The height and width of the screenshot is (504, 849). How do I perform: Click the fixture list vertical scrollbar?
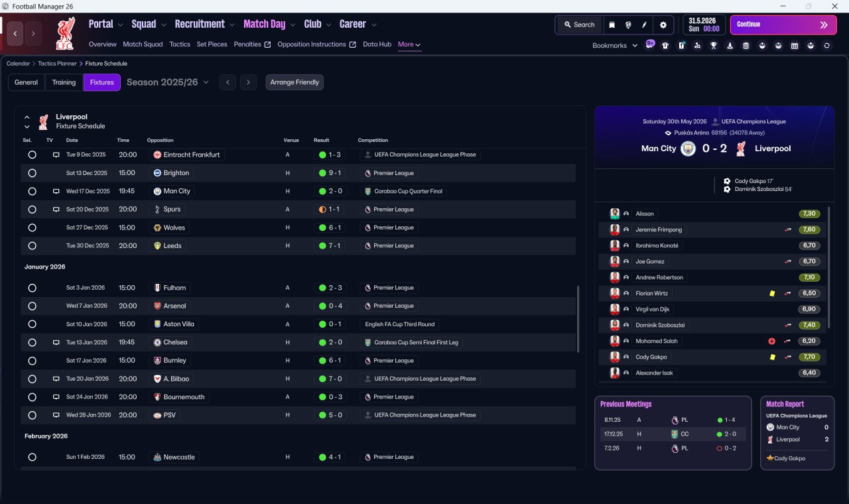click(578, 319)
